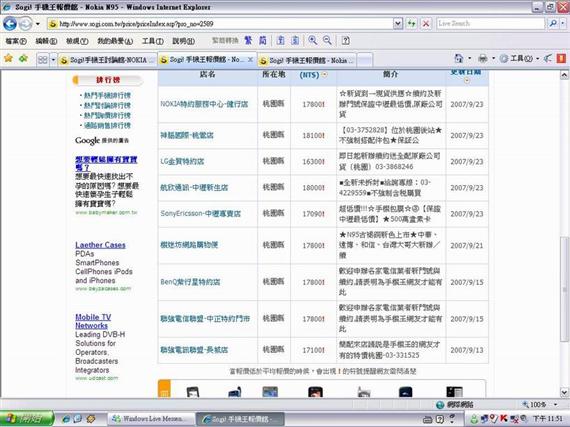Switch to the third tab, Sogi 手機王報價館 - Nokia
570x427 pixels.
[307, 60]
